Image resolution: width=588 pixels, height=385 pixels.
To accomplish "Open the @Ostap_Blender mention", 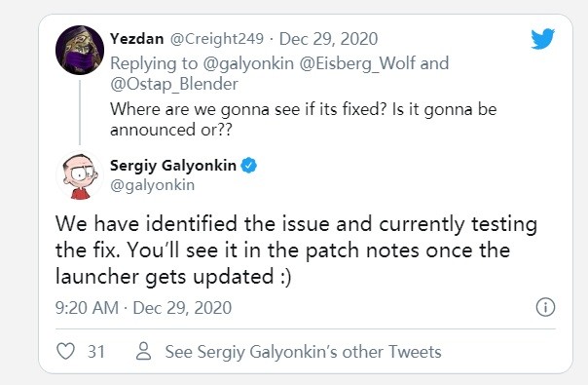I will coord(174,84).
